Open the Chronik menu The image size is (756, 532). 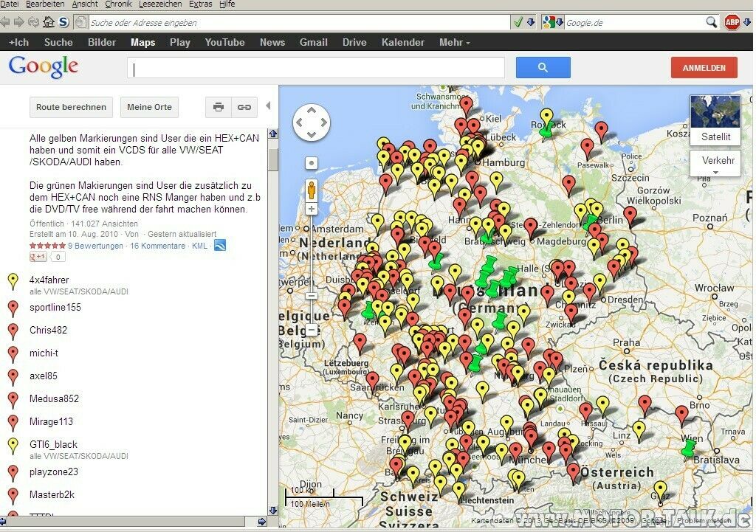[x=118, y=4]
